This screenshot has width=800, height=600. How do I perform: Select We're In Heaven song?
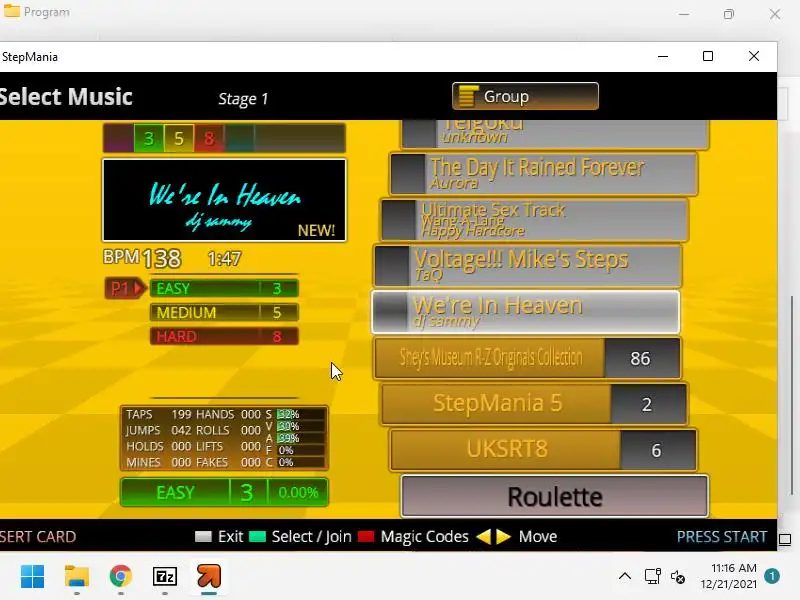click(526, 312)
